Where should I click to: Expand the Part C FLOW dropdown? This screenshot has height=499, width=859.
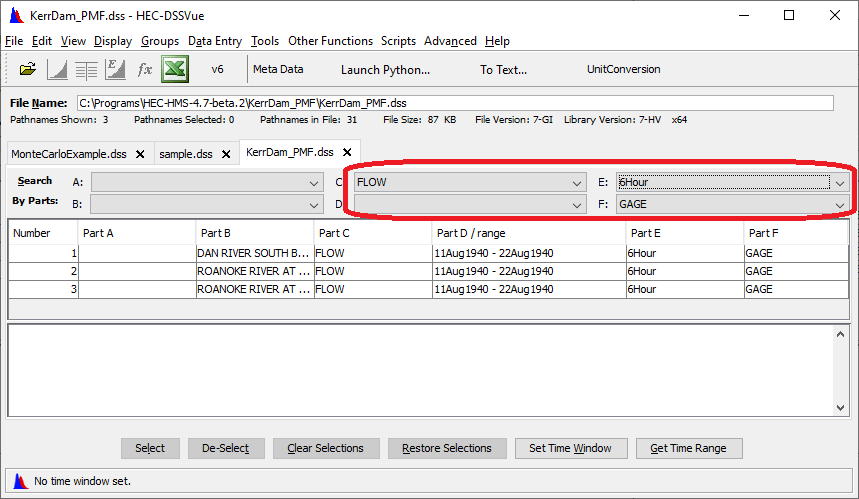coord(577,182)
